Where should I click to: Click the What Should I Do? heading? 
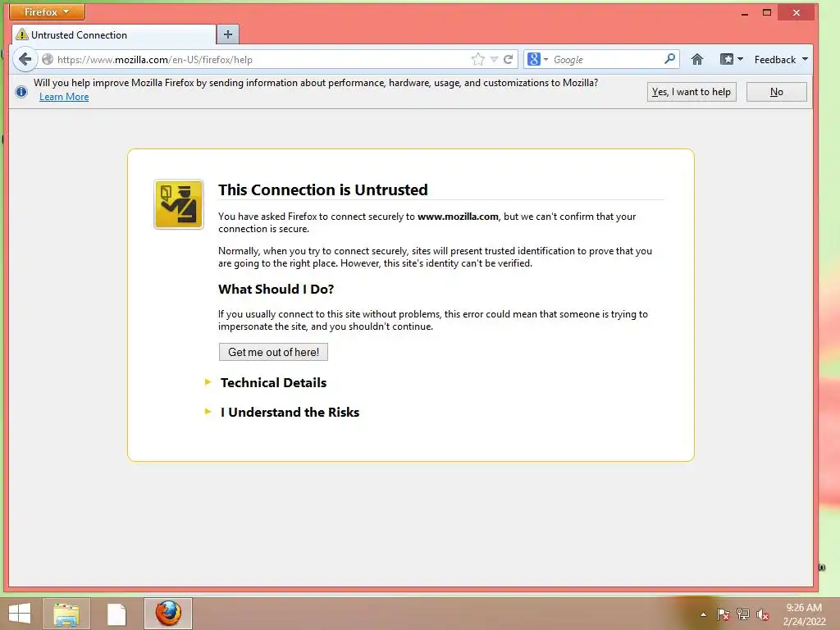click(x=276, y=290)
